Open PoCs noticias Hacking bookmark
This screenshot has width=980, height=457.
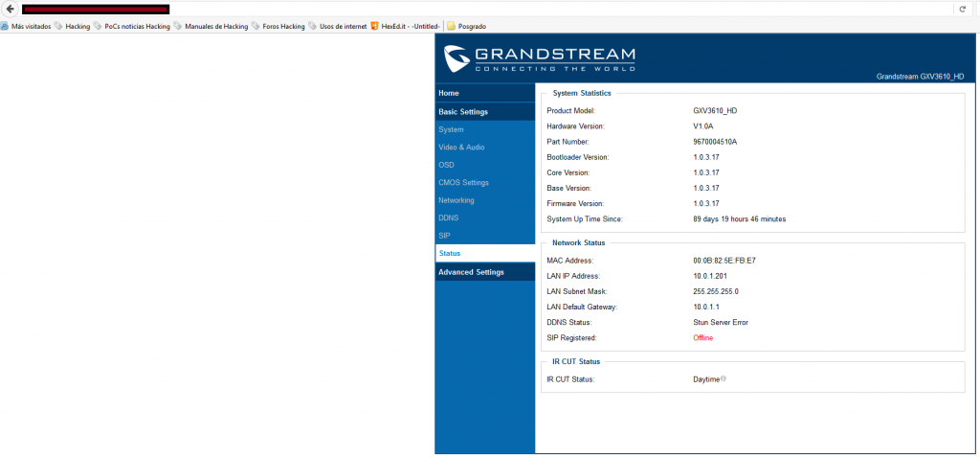(x=132, y=27)
